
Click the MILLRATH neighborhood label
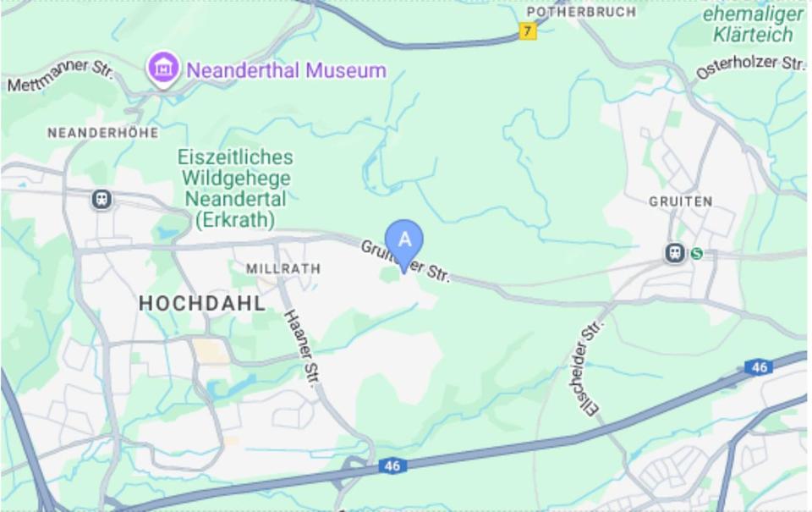click(283, 268)
